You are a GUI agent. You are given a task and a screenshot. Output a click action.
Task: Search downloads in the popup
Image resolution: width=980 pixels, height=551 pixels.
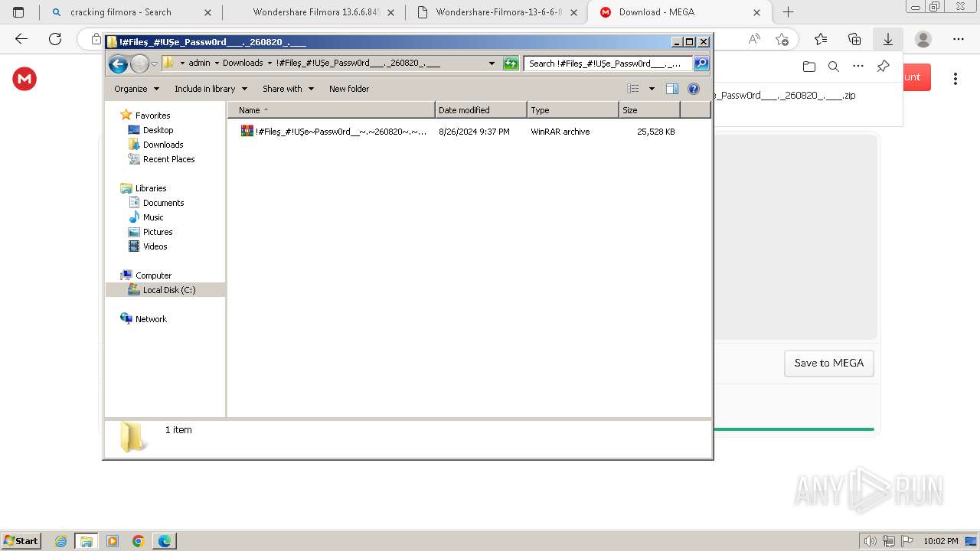[834, 67]
